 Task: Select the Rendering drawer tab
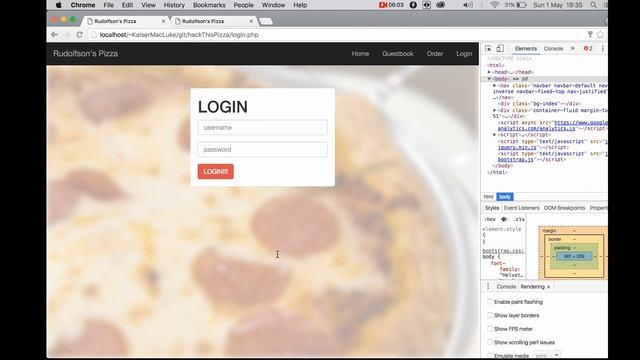pyautogui.click(x=532, y=287)
